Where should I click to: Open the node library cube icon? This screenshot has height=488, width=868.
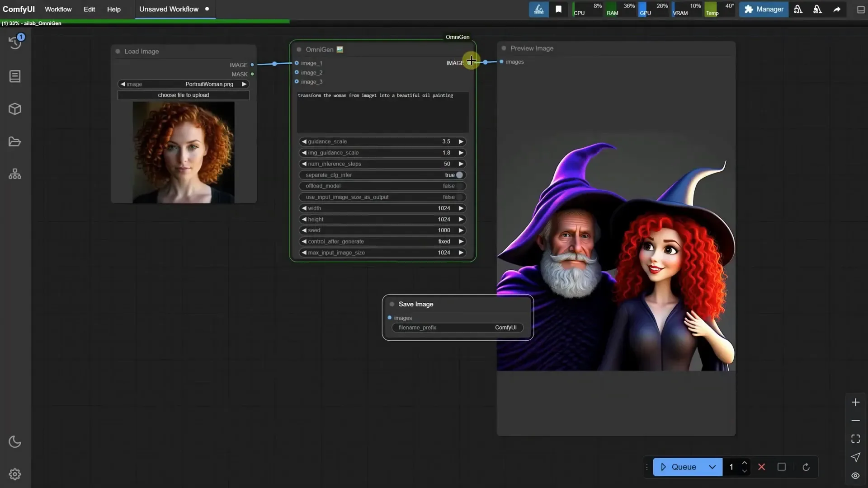click(15, 109)
